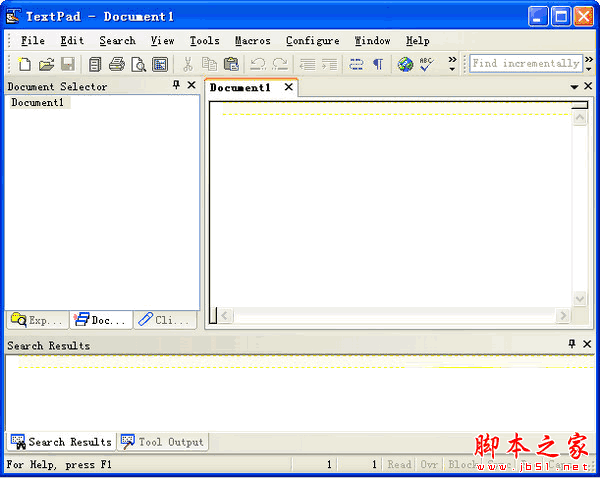
Task: Switch to the Tool Output tab
Action: click(163, 442)
